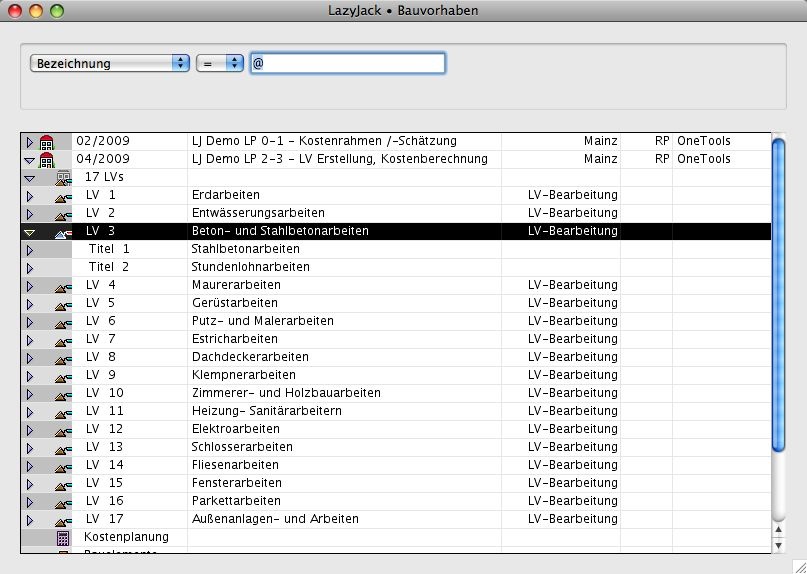
Task: Click the LV 4 Maurerarbeiten row icon
Action: pyautogui.click(x=63, y=287)
